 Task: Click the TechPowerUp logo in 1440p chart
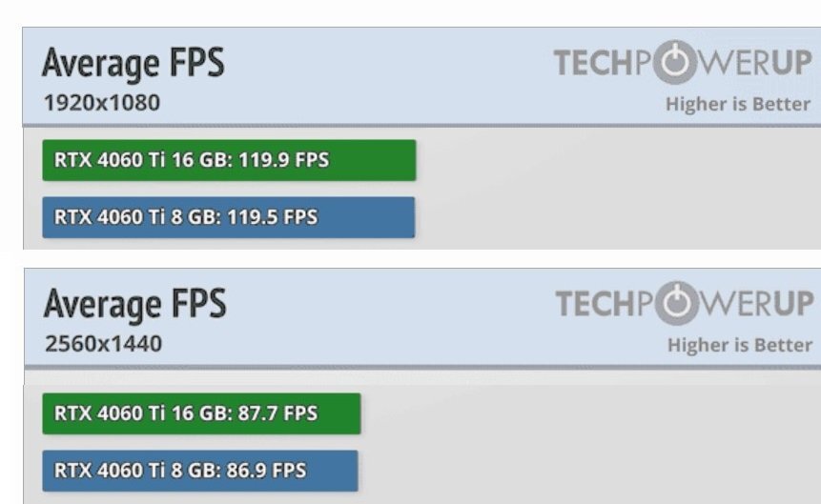(x=685, y=304)
